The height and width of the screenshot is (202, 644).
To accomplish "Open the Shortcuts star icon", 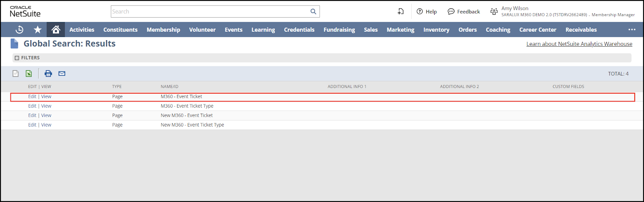I will [x=37, y=30].
